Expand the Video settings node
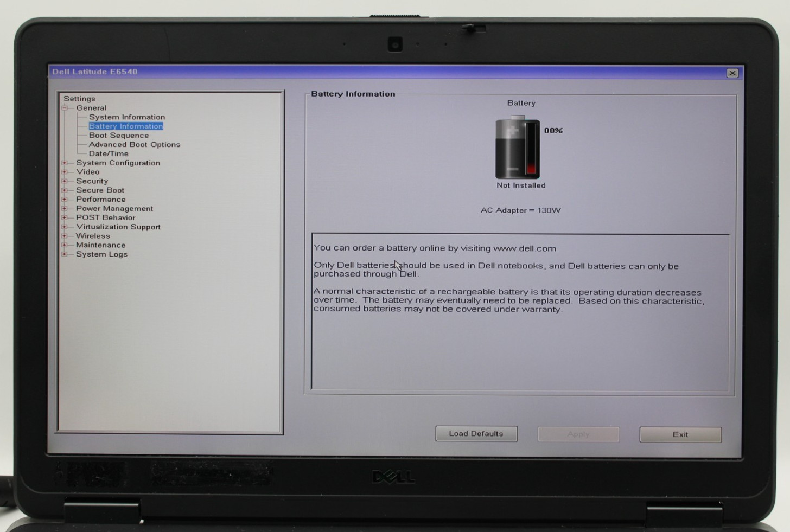The height and width of the screenshot is (532, 790). point(65,172)
